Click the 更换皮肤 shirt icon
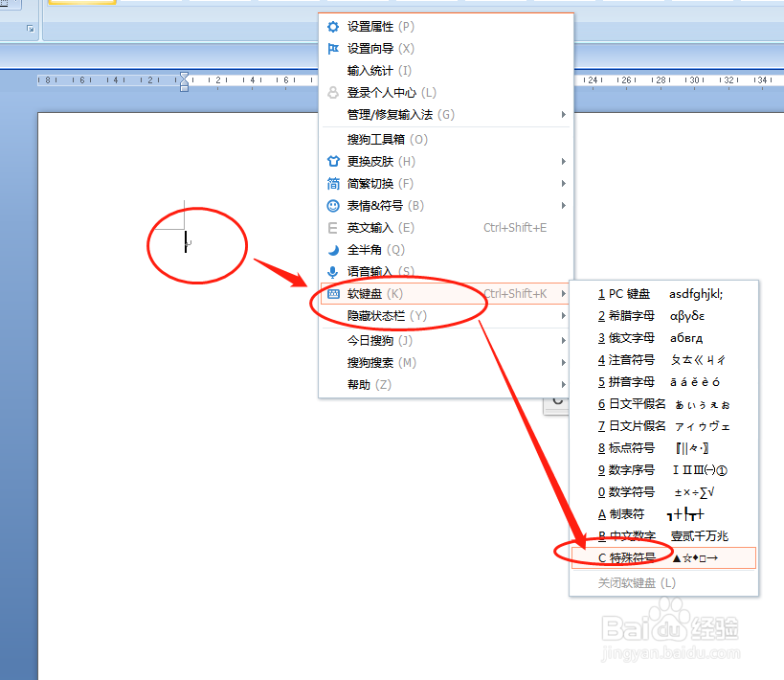Image resolution: width=784 pixels, height=680 pixels. (332, 161)
